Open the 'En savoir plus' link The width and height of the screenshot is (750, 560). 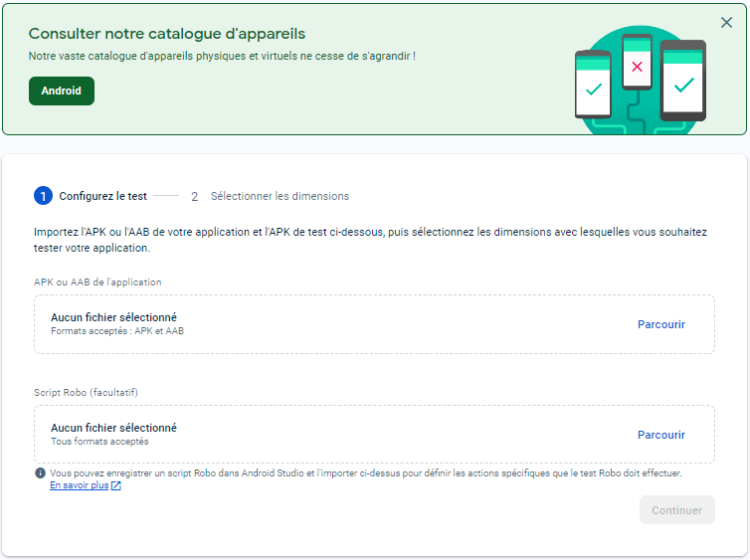click(x=79, y=486)
